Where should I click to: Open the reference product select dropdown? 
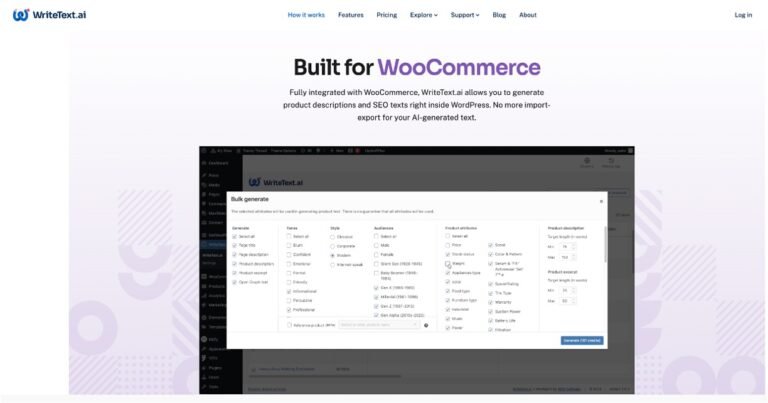[x=379, y=325]
